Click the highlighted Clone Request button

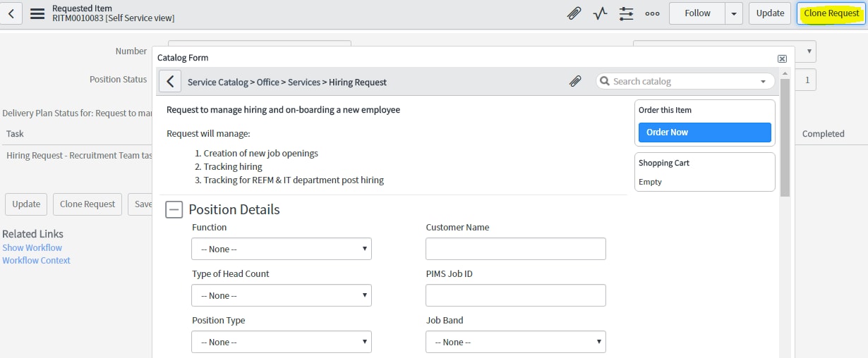coord(831,13)
